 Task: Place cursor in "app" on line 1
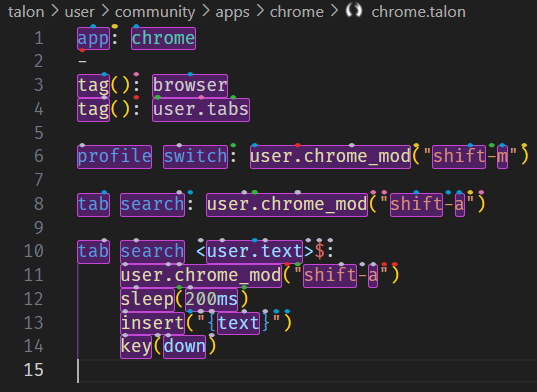point(93,38)
